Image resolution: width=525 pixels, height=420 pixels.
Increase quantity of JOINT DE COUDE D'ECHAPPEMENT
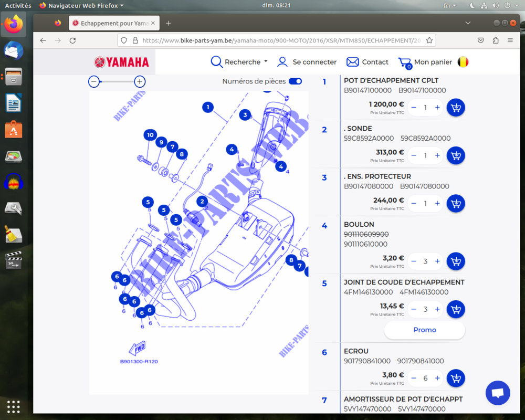(437, 309)
